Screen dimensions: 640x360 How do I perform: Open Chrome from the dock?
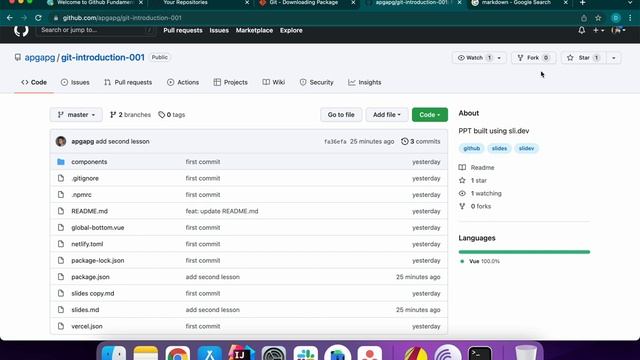click(x=178, y=353)
